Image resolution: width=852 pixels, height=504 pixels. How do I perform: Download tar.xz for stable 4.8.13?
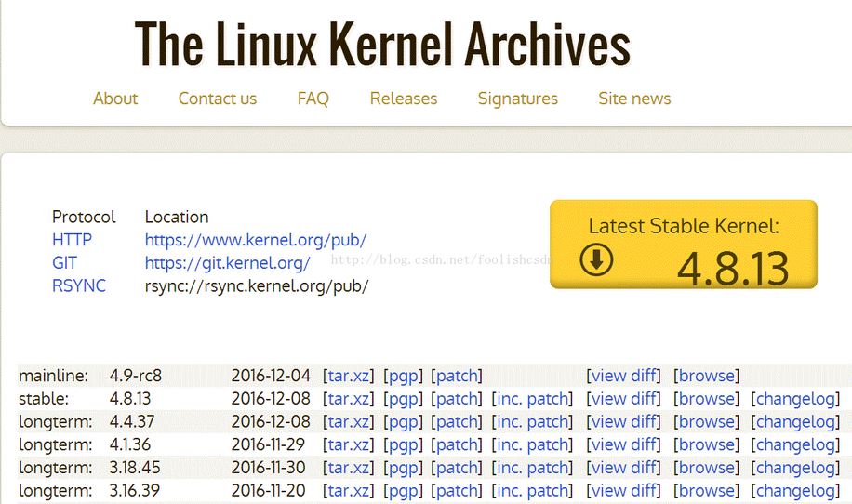pyautogui.click(x=348, y=399)
